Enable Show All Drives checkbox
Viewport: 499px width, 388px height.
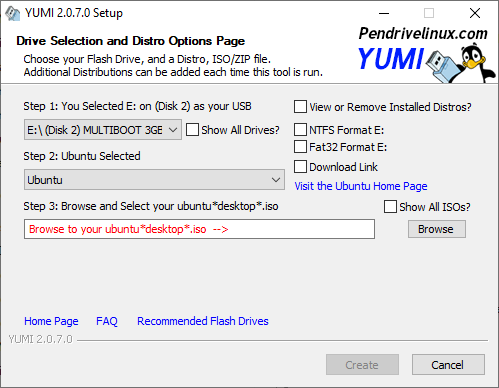point(192,130)
